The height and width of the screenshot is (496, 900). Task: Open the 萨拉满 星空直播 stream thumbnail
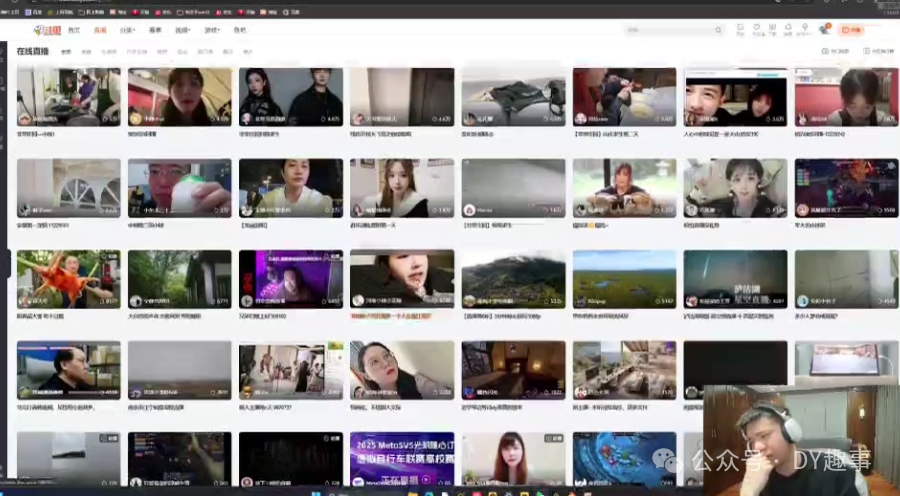coord(735,279)
